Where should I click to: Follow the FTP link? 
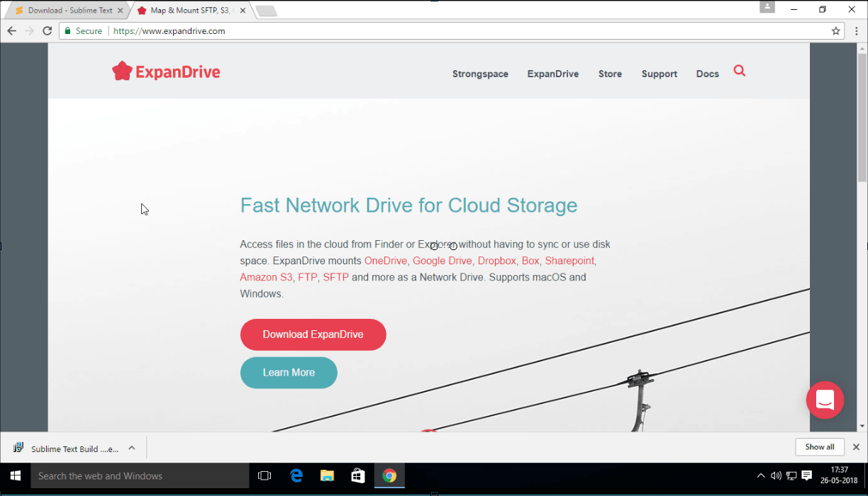(308, 277)
